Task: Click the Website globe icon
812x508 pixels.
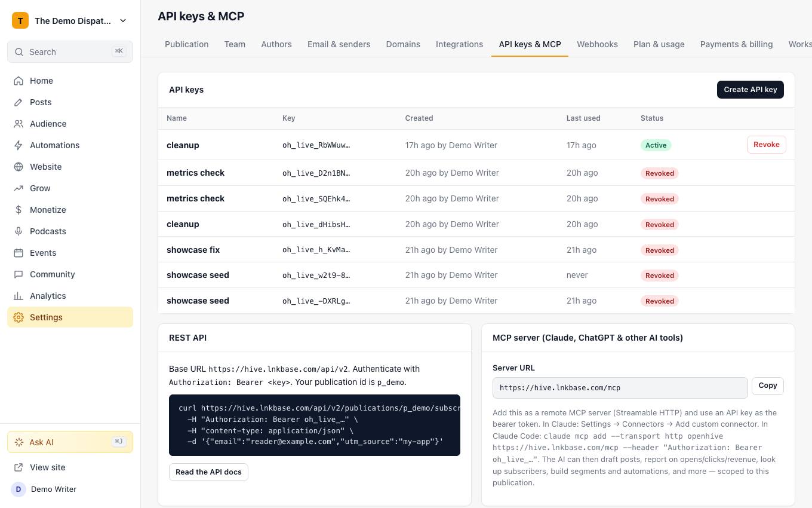Action: [19, 167]
